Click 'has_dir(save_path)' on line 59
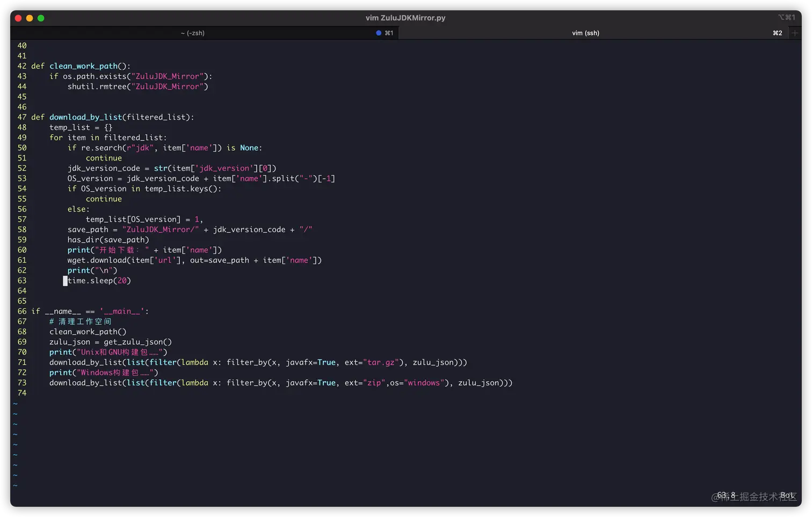812x517 pixels. [108, 239]
